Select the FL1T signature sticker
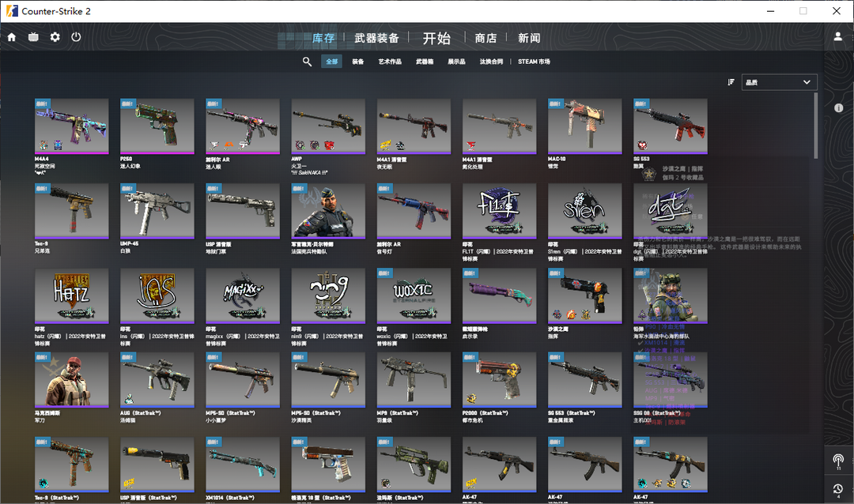The width and height of the screenshot is (854, 504). [x=499, y=211]
